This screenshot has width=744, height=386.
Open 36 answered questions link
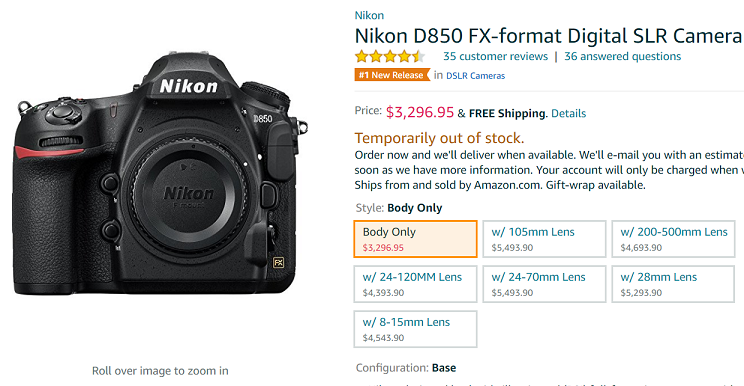click(623, 56)
